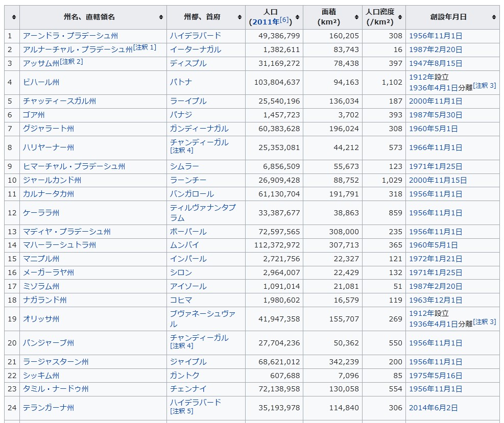Open the 2011年 link in population header
This screenshot has height=423, width=504.
pos(265,22)
